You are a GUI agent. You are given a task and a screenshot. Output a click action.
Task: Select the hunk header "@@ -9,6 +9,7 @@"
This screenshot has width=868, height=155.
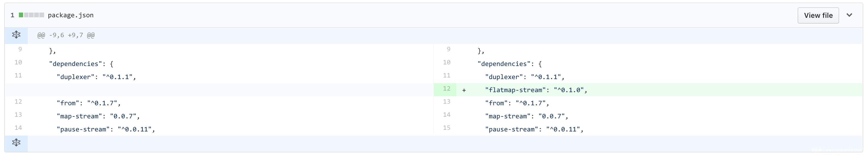point(66,35)
